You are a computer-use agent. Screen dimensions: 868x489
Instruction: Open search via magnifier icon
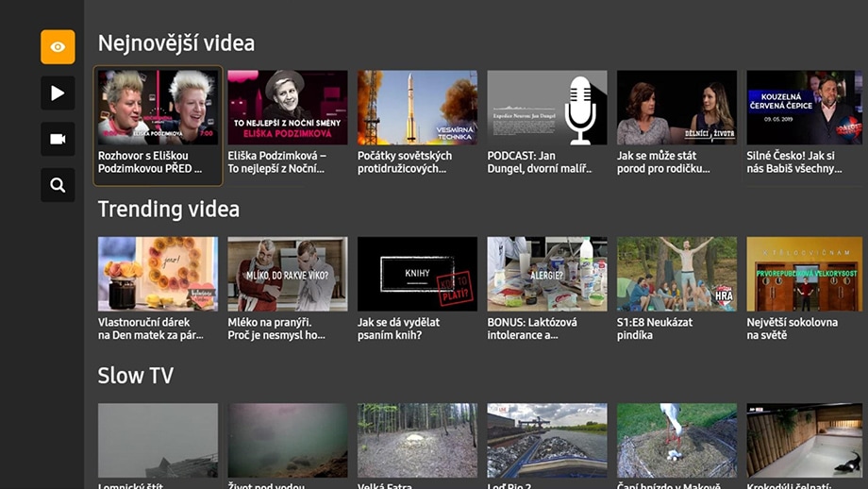(x=58, y=185)
